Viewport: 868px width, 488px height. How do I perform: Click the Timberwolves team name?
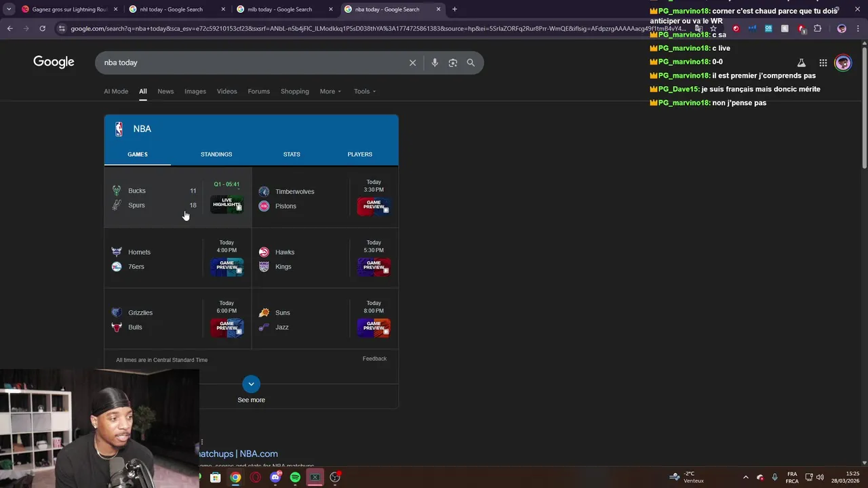[x=294, y=192]
